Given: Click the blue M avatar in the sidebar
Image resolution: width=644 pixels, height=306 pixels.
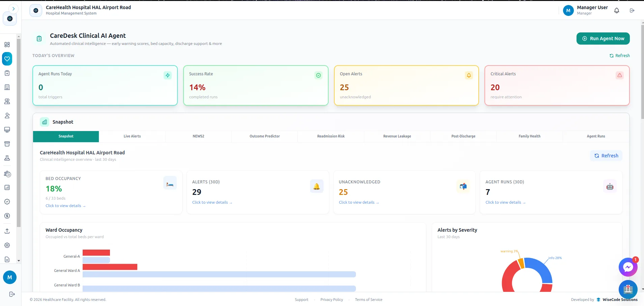Looking at the screenshot, I should point(10,277).
